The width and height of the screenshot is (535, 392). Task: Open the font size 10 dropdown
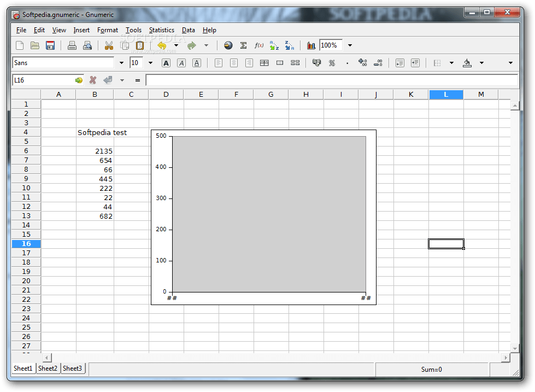coord(150,63)
